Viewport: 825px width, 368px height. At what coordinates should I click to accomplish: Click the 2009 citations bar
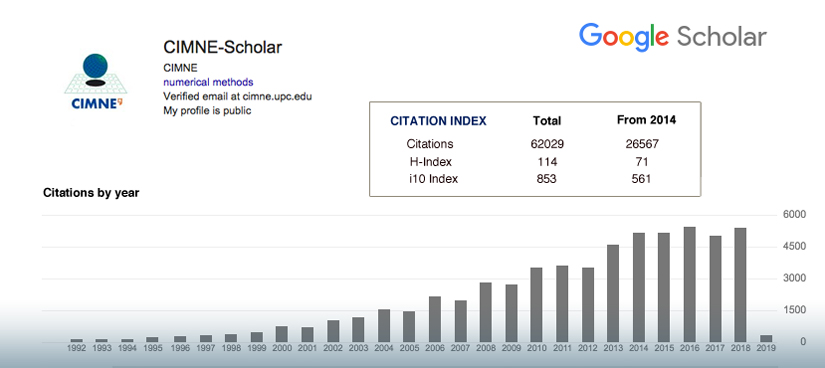(x=511, y=313)
